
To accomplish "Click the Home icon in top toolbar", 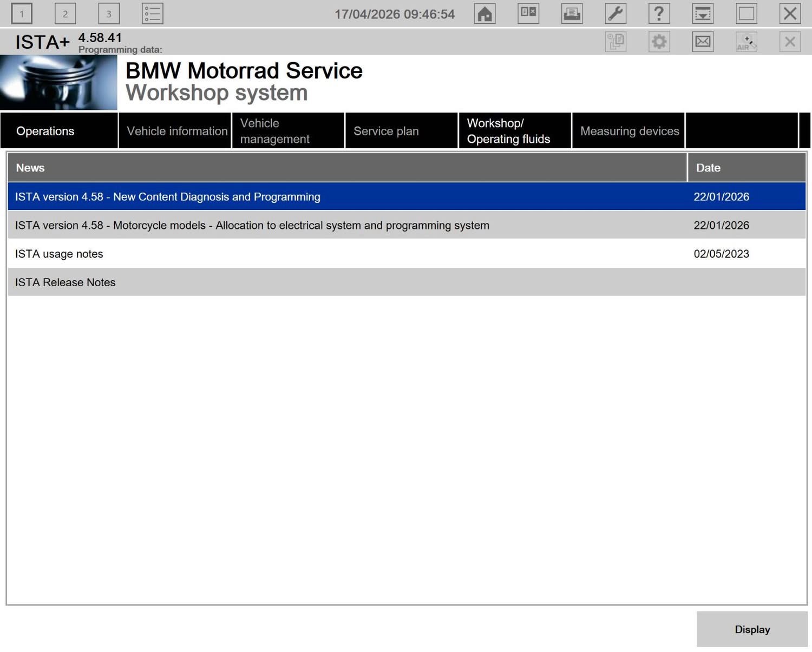I will coord(484,14).
